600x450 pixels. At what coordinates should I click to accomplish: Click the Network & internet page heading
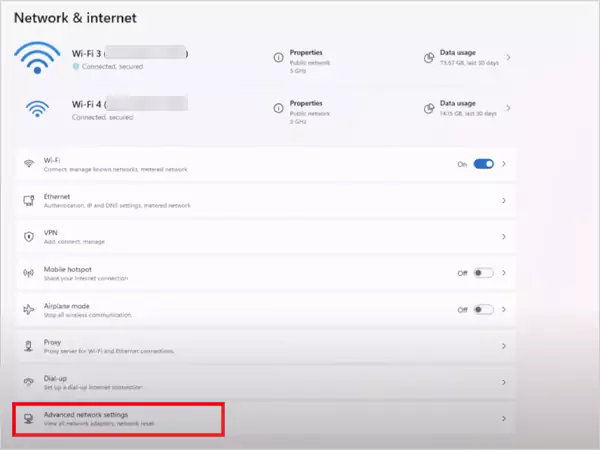(75, 18)
